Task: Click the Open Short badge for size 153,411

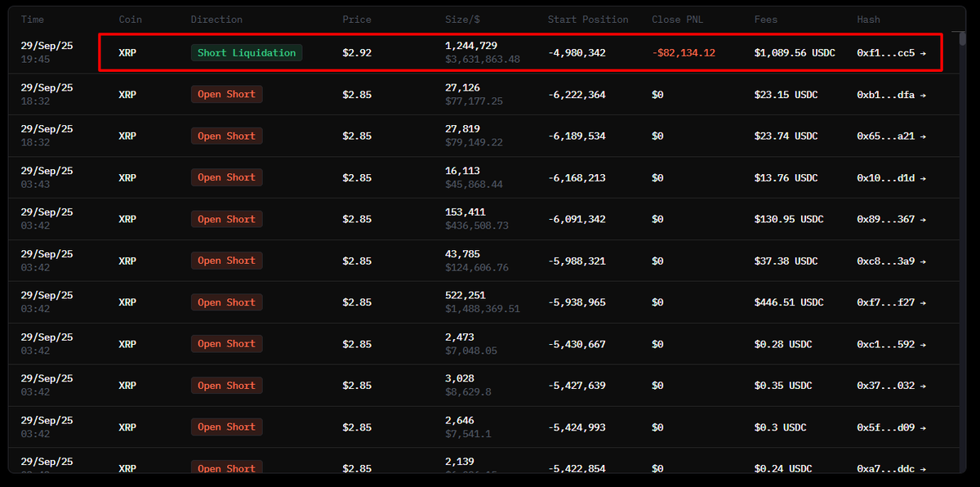Action: click(x=226, y=220)
